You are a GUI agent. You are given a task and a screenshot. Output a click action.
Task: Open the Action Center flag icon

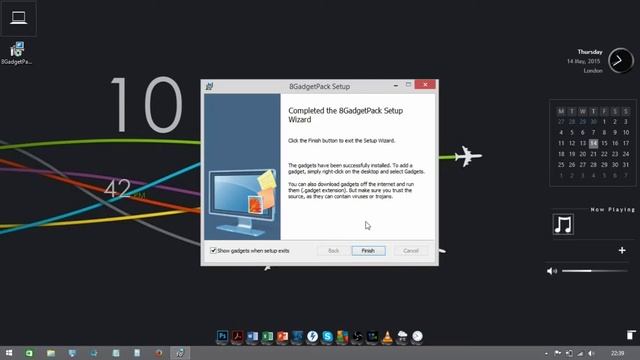point(558,353)
